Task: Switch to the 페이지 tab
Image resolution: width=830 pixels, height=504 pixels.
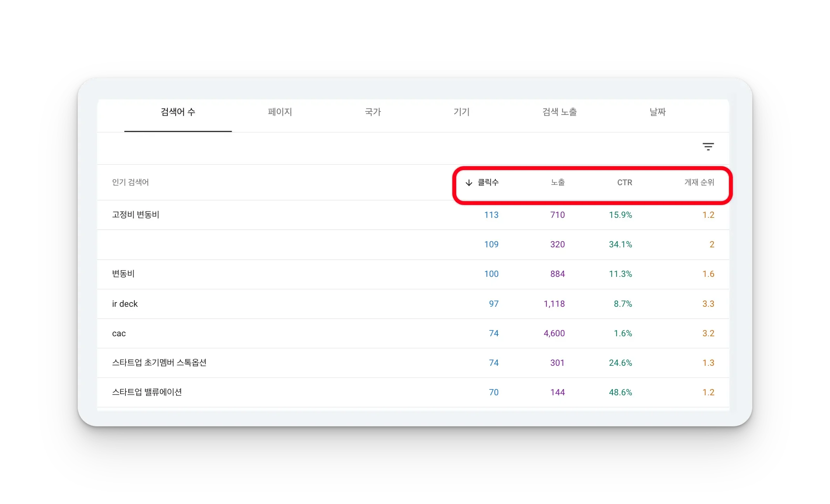Action: tap(280, 112)
